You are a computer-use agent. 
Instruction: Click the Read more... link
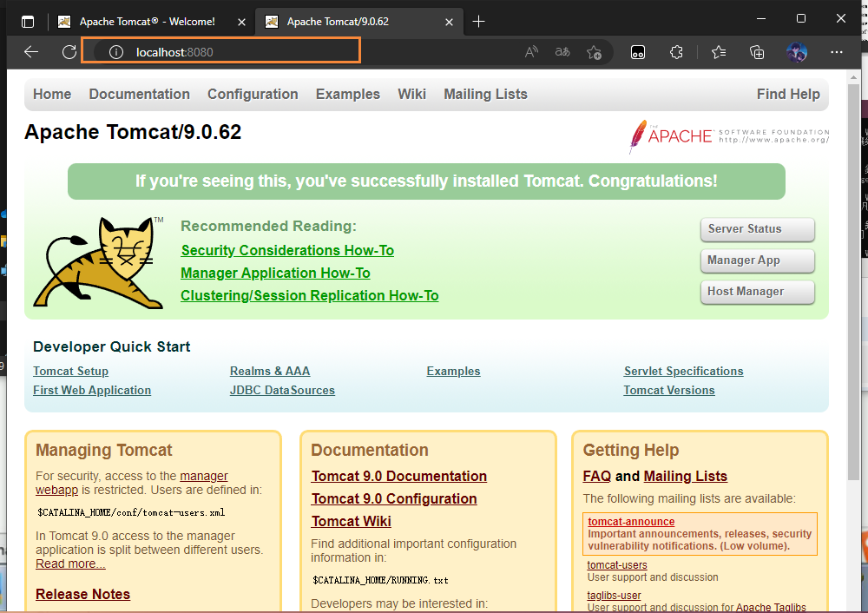70,564
